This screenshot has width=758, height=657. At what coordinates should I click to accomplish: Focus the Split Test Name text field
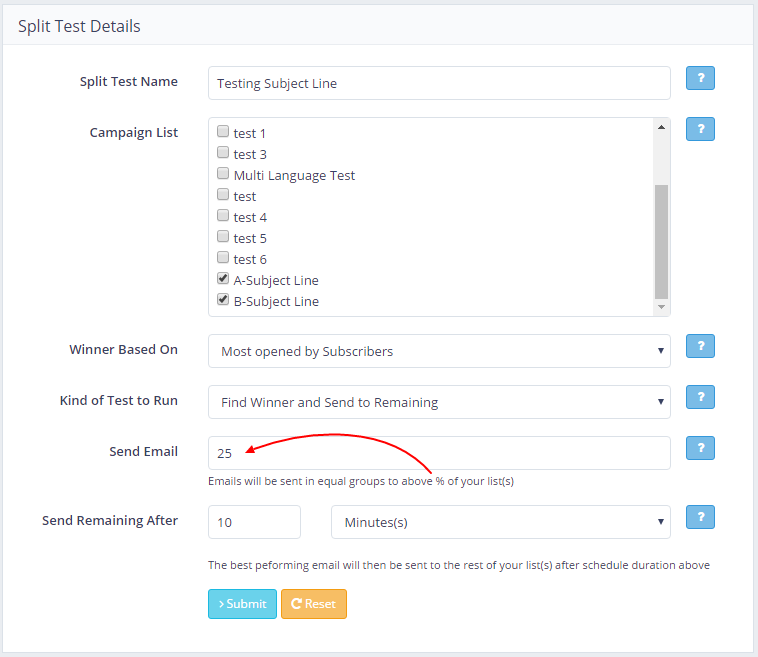click(x=439, y=84)
